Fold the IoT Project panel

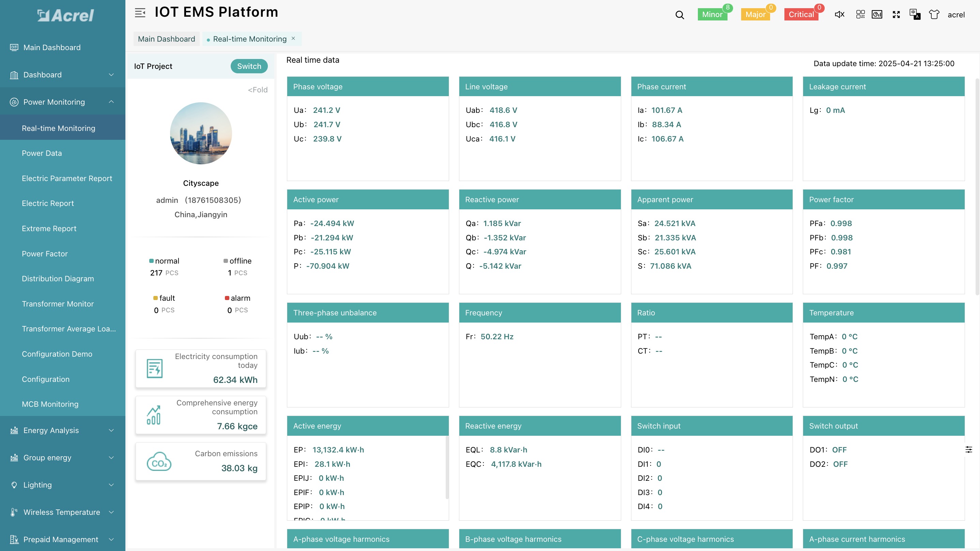[x=258, y=90]
